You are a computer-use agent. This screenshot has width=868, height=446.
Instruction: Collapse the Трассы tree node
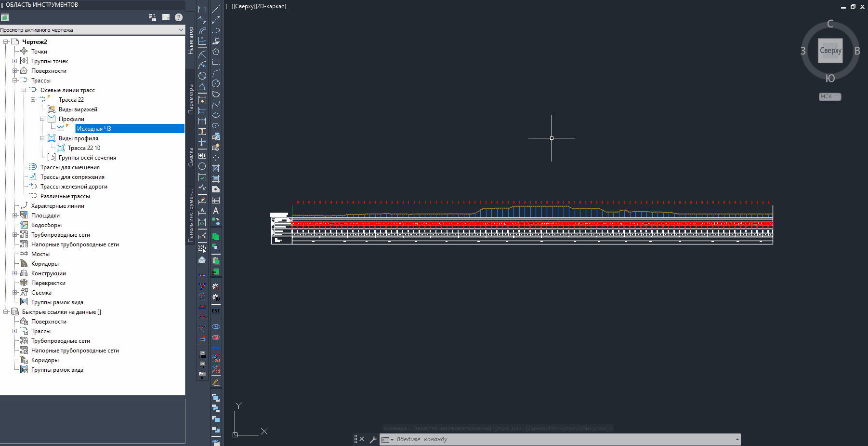tap(15, 81)
